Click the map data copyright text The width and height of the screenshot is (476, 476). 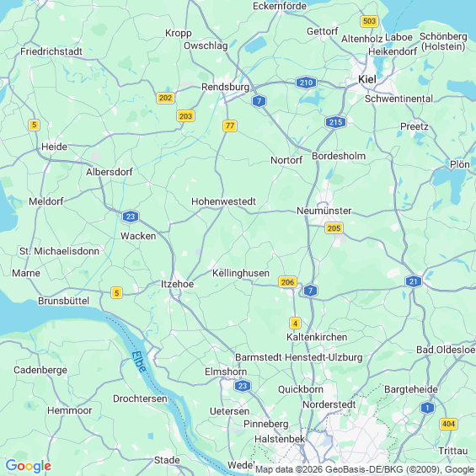pyautogui.click(x=365, y=469)
